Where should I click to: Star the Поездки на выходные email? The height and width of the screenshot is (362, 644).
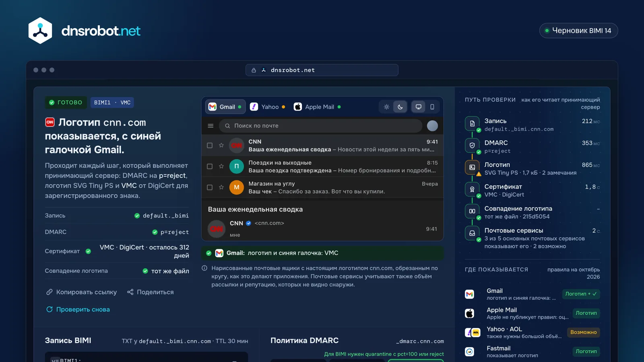click(x=221, y=166)
